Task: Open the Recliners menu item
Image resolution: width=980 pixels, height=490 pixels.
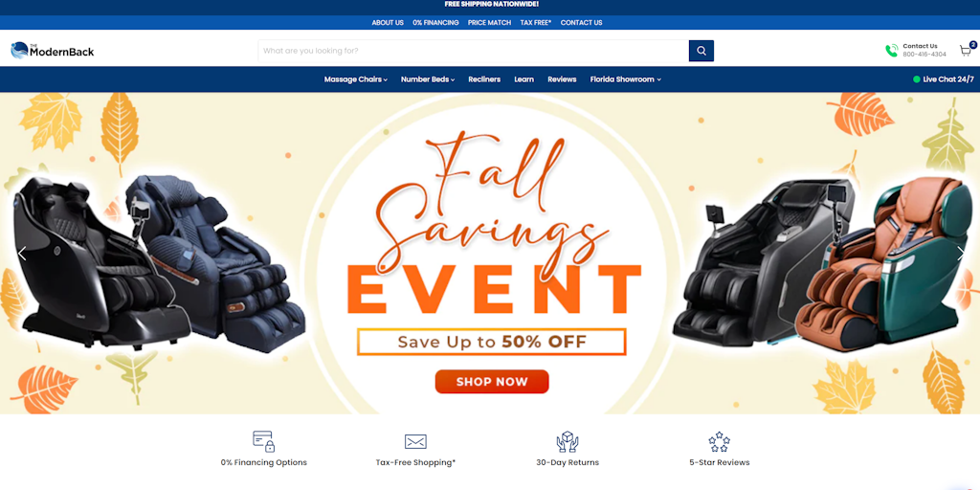Action: tap(484, 79)
